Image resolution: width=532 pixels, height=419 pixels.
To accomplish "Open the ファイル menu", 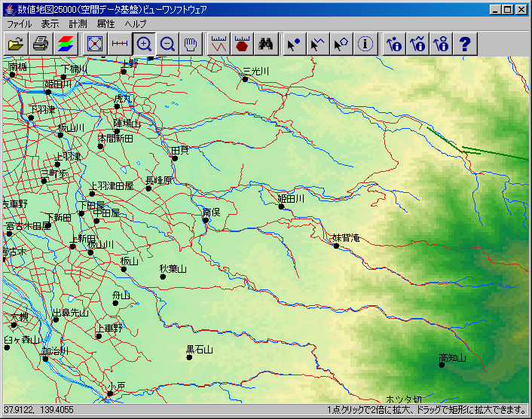I will tap(20, 24).
